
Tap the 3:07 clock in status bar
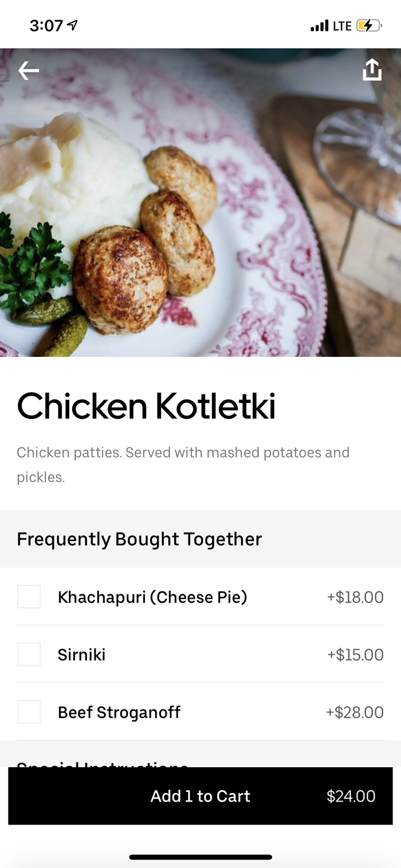coord(46,26)
